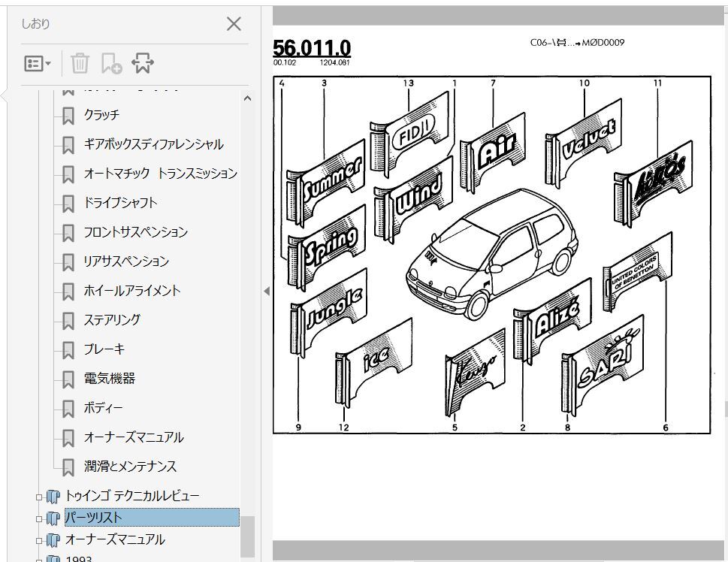Go to リアサスペンション bookmark
This screenshot has width=728, height=562.
pos(126,261)
